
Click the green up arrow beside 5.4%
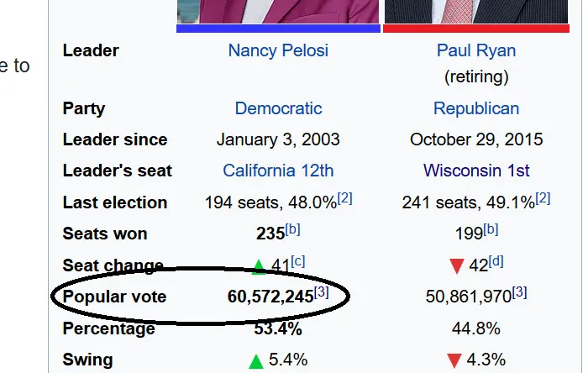tap(256, 361)
